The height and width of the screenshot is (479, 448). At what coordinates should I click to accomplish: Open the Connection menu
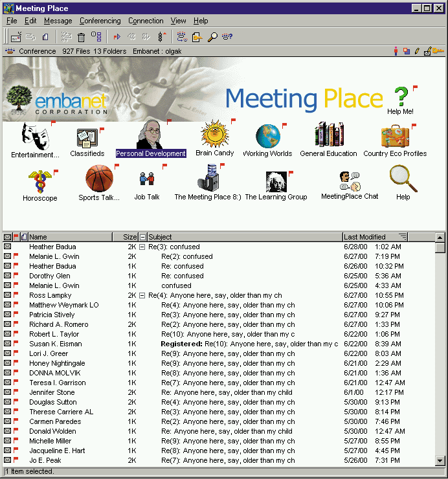coord(146,21)
